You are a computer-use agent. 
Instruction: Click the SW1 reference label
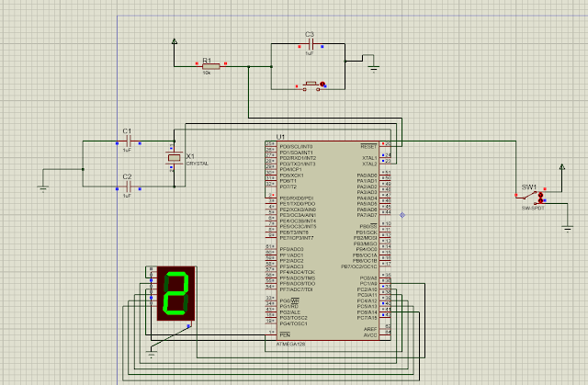tap(529, 187)
